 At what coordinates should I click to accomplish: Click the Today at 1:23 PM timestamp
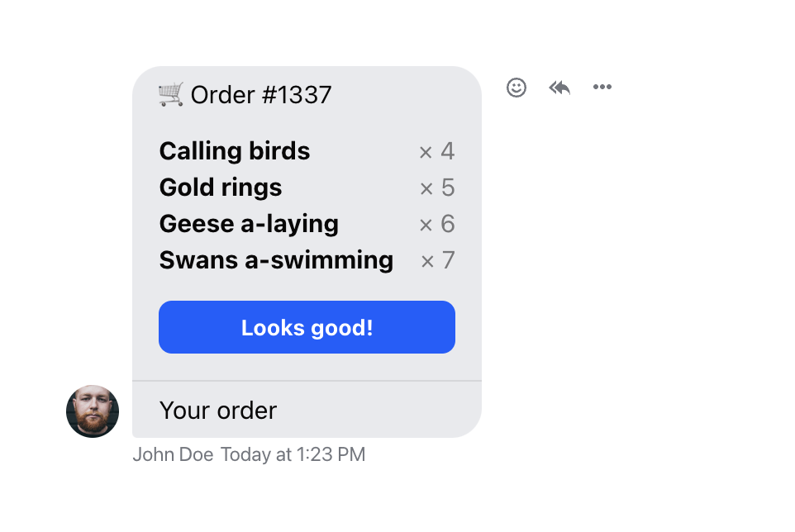point(293,454)
